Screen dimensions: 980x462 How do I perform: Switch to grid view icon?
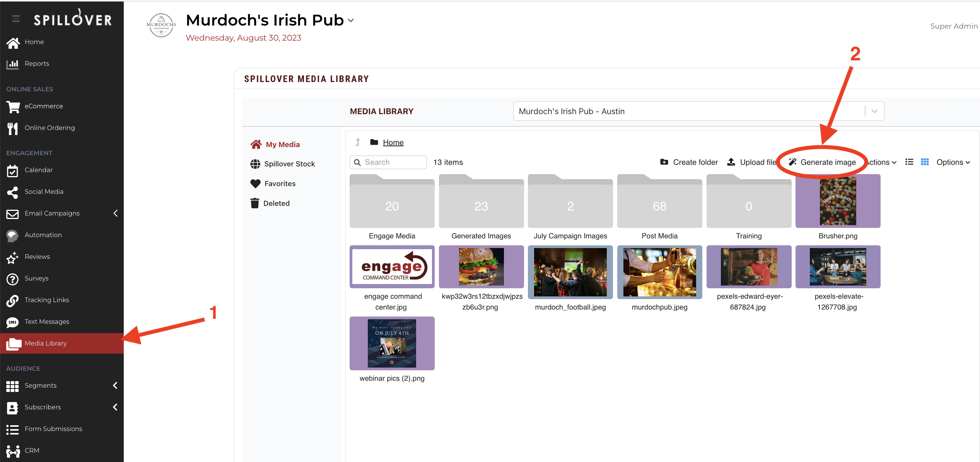click(x=925, y=162)
